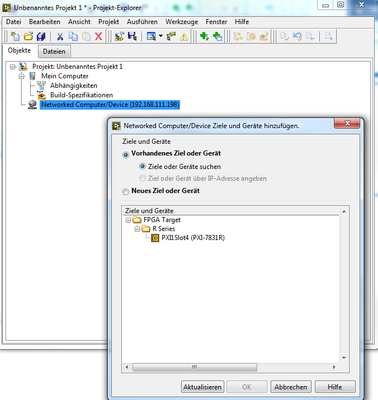378x400 pixels.
Task: Click the Mein Computer monitor icon
Action: 32,76
